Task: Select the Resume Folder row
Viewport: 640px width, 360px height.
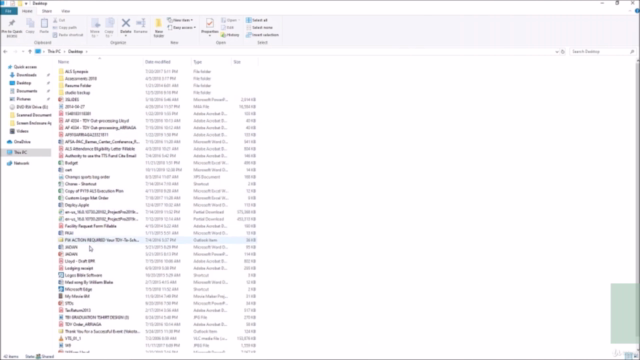Action: click(x=78, y=85)
